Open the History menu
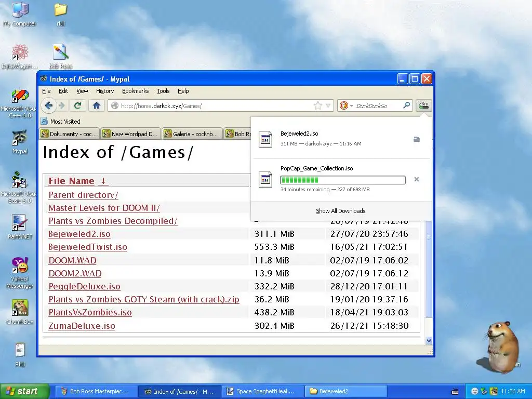 pos(105,91)
